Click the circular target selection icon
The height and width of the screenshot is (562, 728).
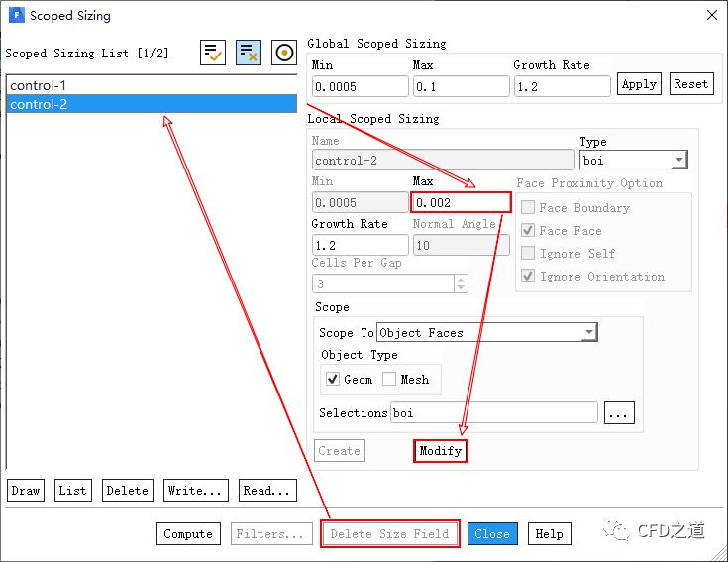coord(283,53)
